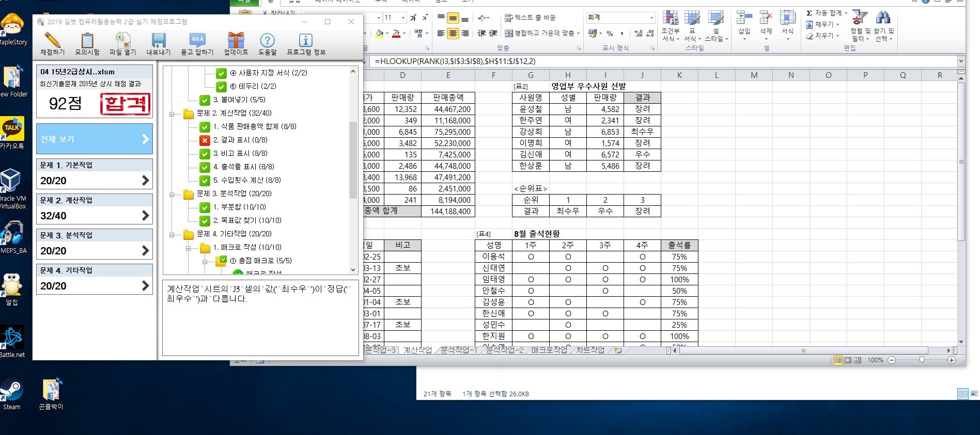
Task: Open the 문제 2. 계산작업 32/40 panel
Action: (94, 209)
